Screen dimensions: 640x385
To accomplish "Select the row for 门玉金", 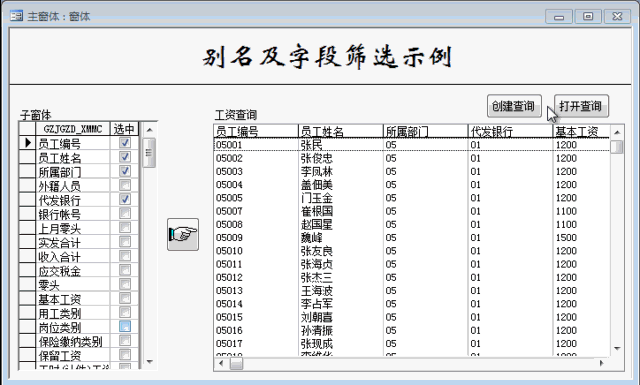I will tap(412, 198).
